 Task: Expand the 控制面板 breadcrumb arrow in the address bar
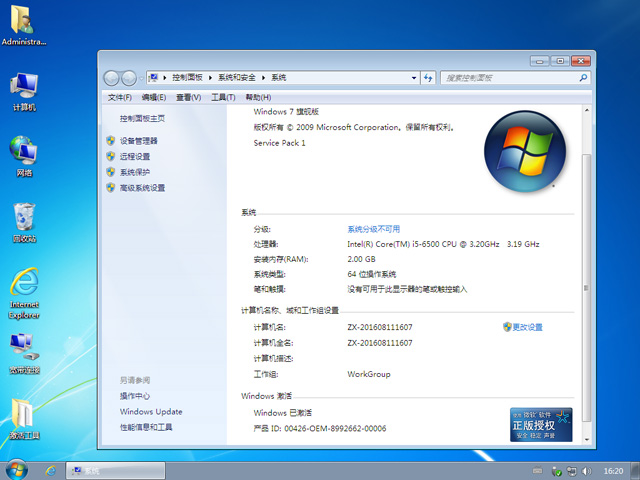point(209,78)
